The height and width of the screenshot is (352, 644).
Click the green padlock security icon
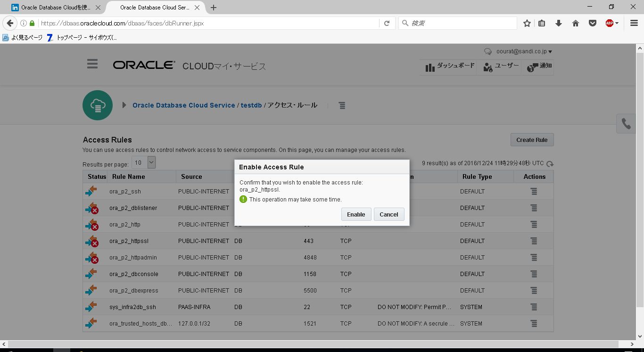[x=32, y=23]
